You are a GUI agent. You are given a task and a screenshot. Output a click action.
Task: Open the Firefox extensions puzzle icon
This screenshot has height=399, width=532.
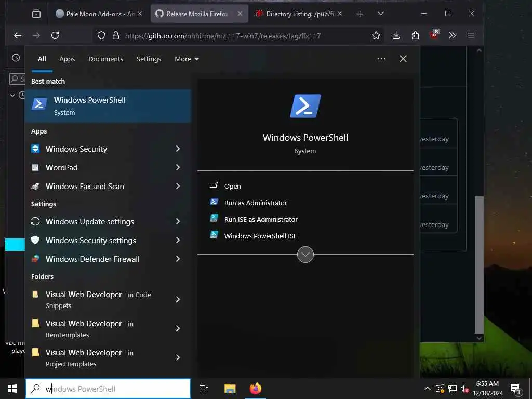click(415, 35)
